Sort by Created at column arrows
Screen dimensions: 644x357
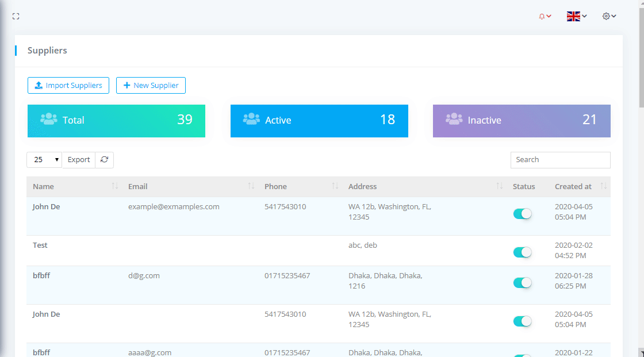tap(603, 186)
